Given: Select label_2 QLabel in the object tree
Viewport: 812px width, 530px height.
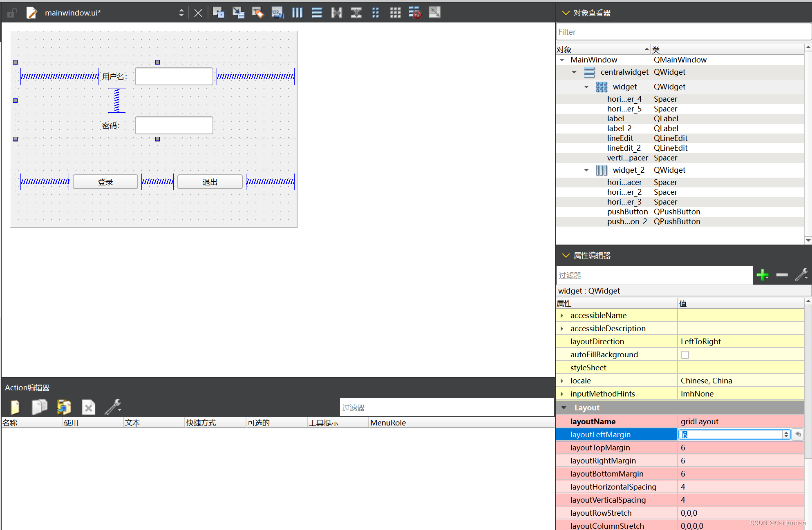Looking at the screenshot, I should (680, 129).
